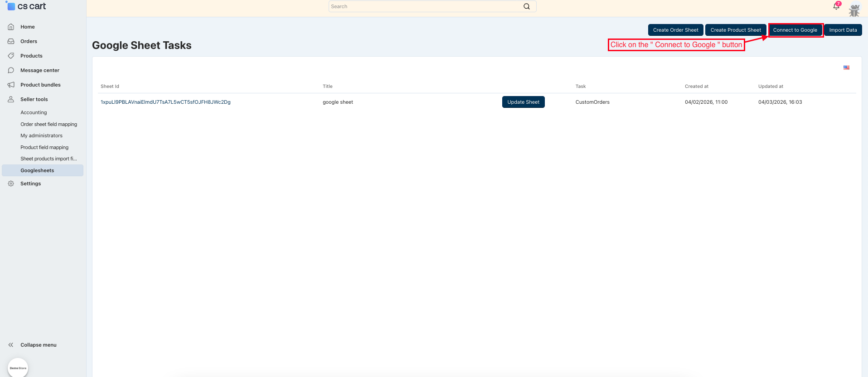Go to Home menu item

[x=28, y=27]
